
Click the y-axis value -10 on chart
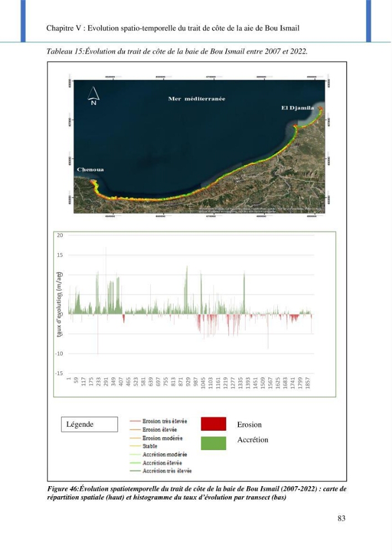[59, 354]
